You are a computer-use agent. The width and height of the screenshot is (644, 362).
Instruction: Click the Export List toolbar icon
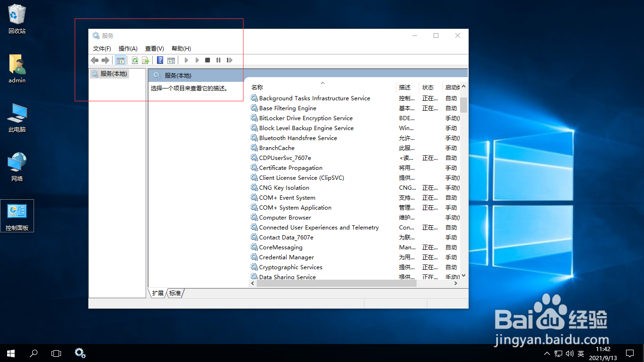tap(146, 60)
